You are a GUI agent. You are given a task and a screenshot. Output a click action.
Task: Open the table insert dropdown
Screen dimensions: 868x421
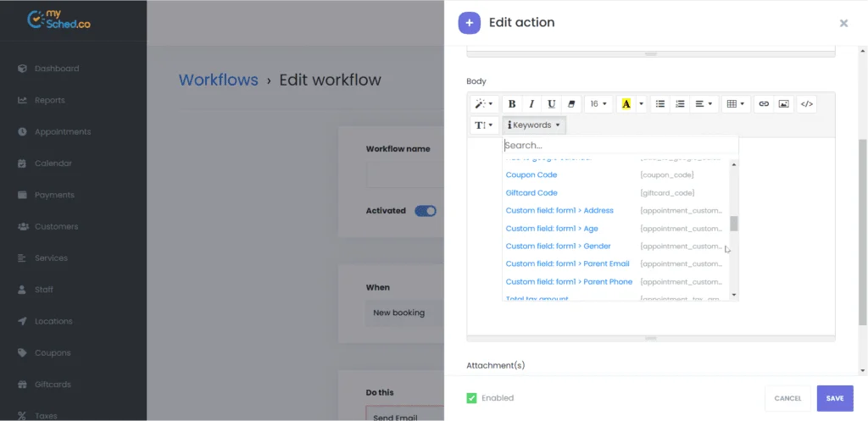736,104
